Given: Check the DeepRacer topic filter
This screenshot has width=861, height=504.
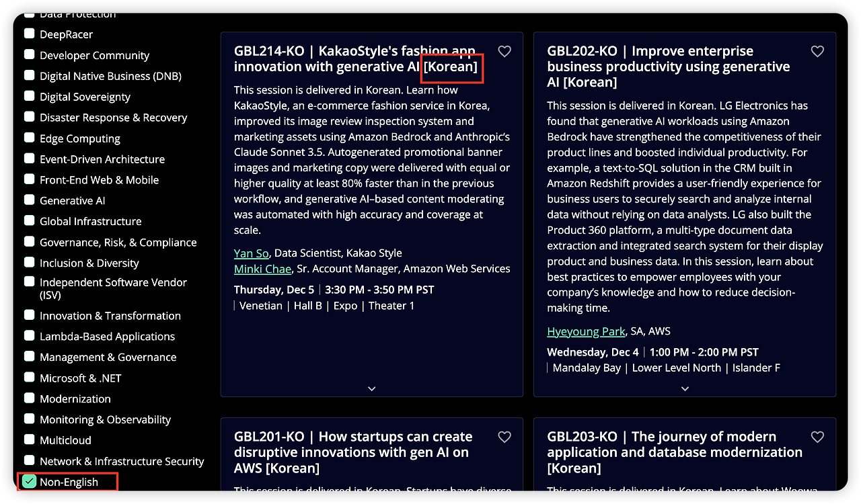Looking at the screenshot, I should pyautogui.click(x=30, y=34).
